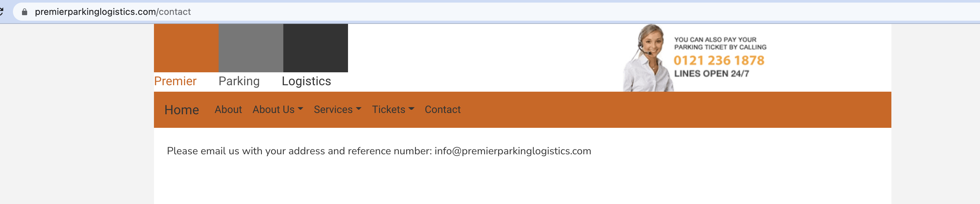This screenshot has width=980, height=204.
Task: Click the 0121 236 1878 phone number
Action: tap(719, 60)
